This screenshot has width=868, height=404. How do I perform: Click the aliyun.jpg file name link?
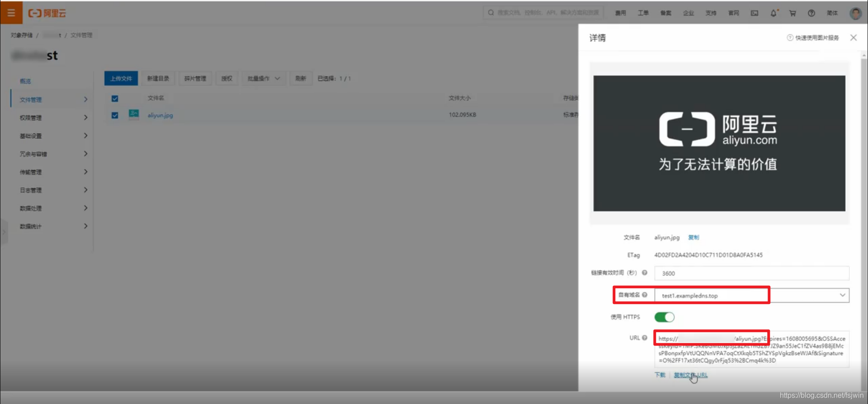[160, 115]
